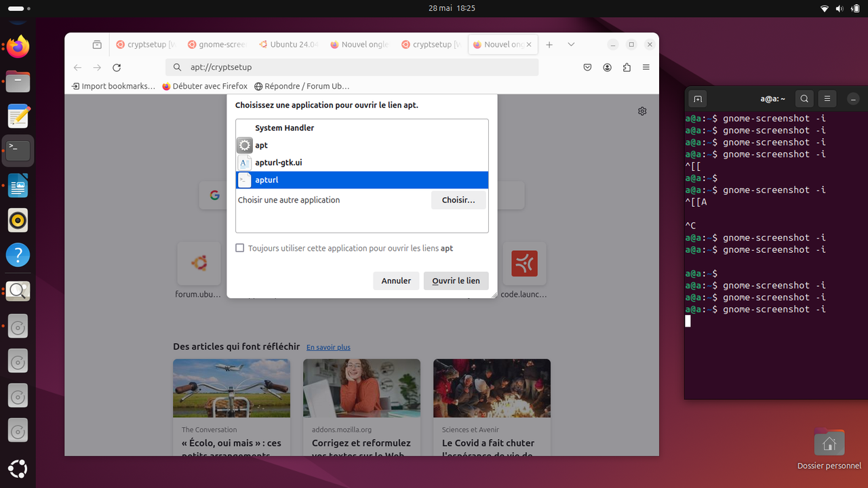Viewport: 868px width, 488px height.
Task: Go back using the Firefox back arrow
Action: click(x=77, y=68)
